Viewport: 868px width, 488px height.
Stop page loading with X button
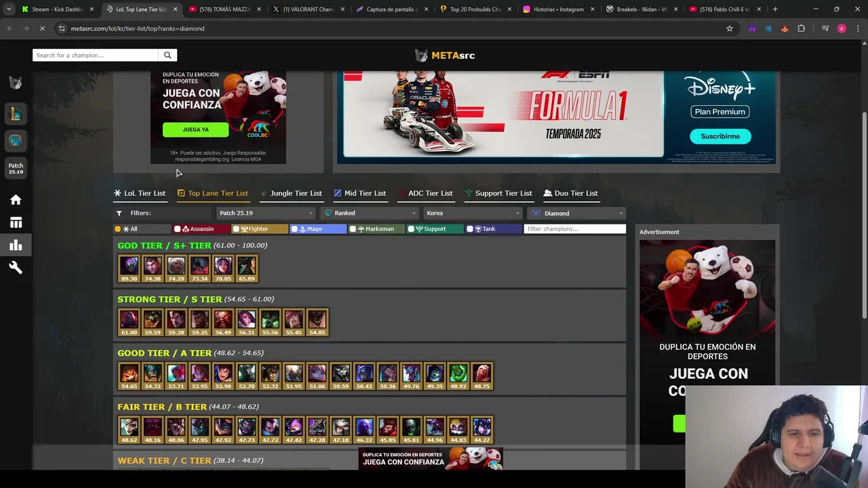point(42,28)
